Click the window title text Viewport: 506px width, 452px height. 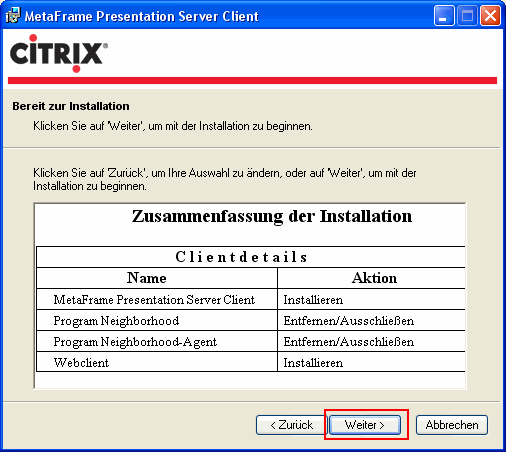[141, 16]
